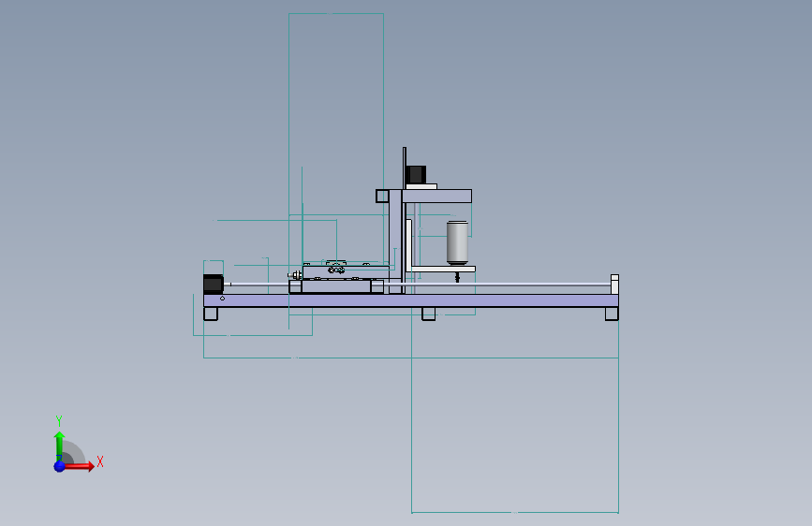Select the right foot under the base plate
812x526 pixels.
coord(612,314)
